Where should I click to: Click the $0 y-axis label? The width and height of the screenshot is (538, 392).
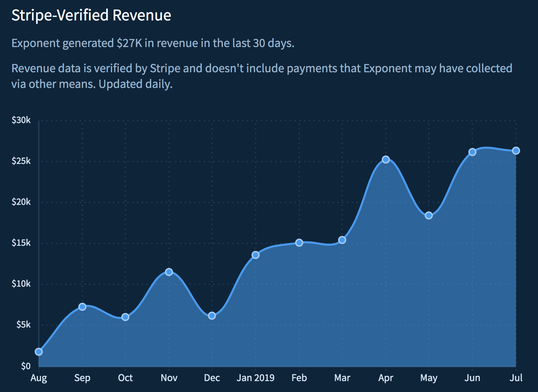coord(26,366)
